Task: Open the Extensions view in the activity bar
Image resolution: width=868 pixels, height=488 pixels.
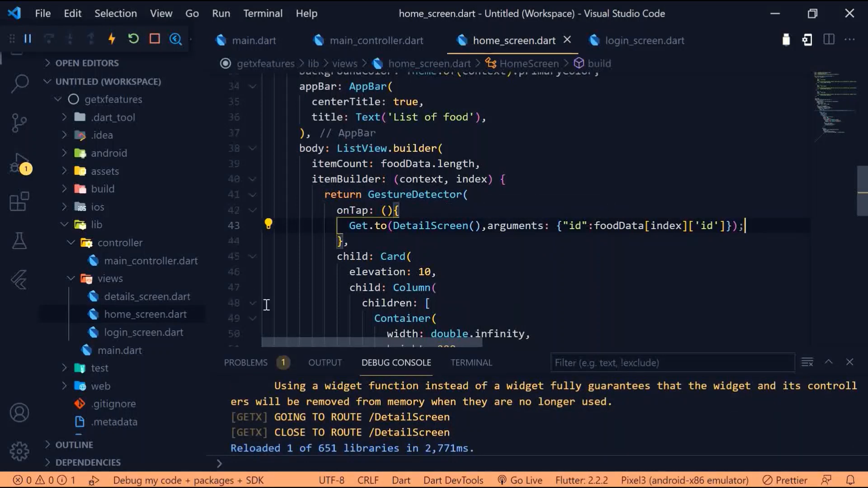Action: (x=19, y=202)
